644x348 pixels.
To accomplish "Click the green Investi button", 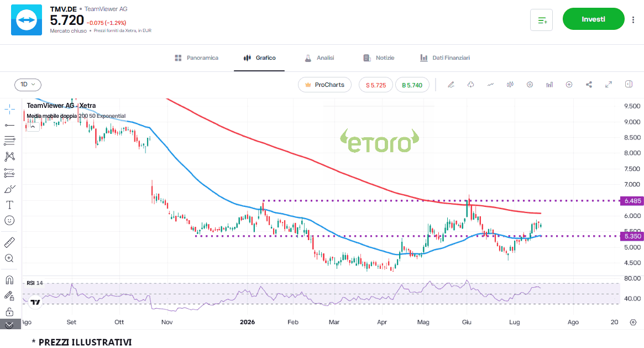I will click(594, 19).
